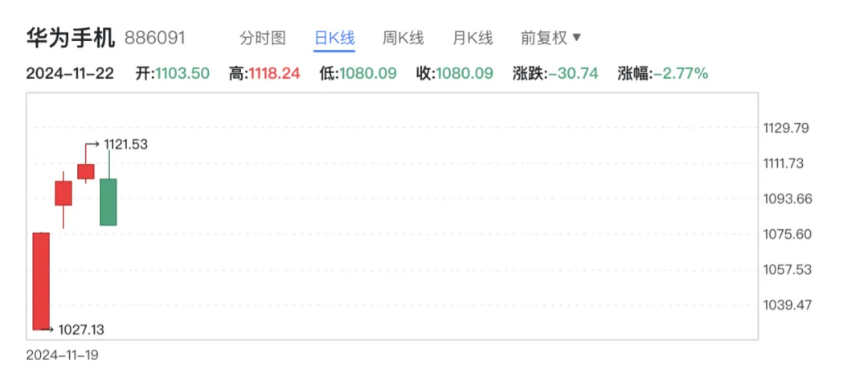The width and height of the screenshot is (868, 369).
Task: Click the 1027.13 low annotation label
Action: (81, 330)
